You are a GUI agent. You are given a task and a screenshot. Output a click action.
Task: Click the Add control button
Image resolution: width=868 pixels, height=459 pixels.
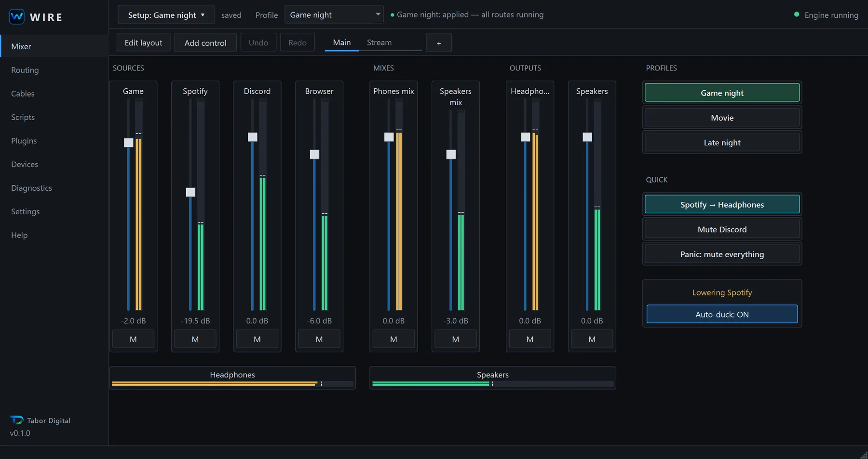point(205,43)
